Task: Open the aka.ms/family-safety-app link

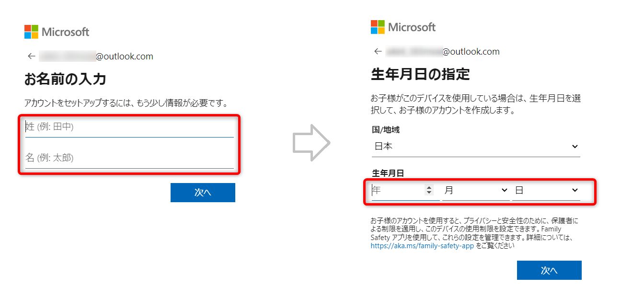Action: [x=422, y=246]
